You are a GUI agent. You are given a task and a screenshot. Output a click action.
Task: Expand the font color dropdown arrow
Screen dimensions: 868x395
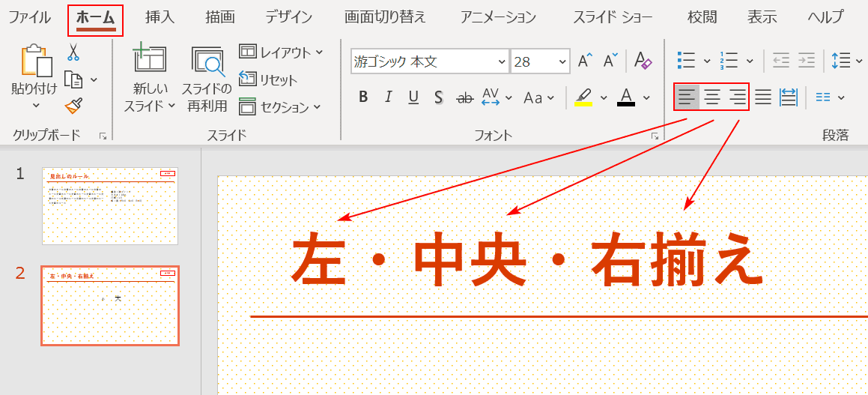click(x=646, y=97)
